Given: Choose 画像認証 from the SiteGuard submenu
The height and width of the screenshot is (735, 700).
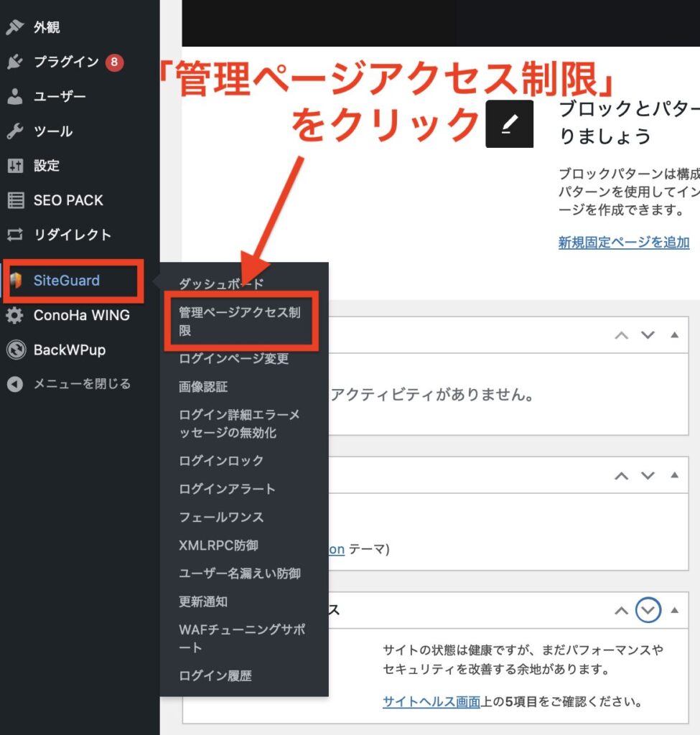Looking at the screenshot, I should pyautogui.click(x=203, y=386).
